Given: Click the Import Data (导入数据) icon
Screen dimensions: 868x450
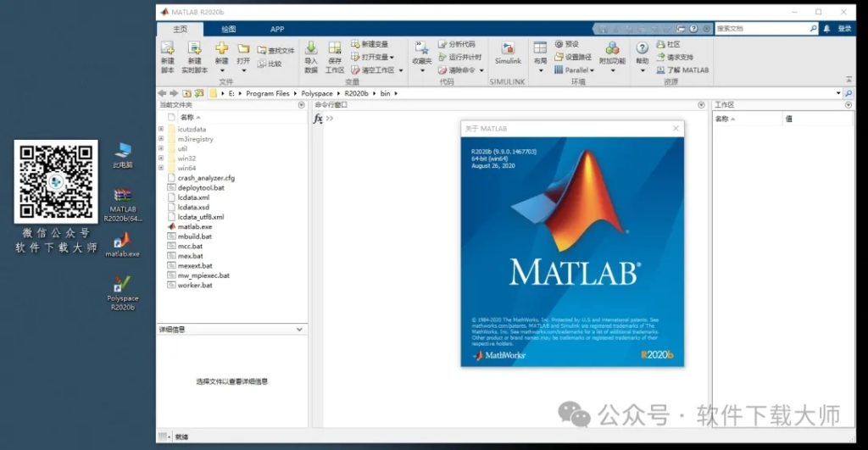Looking at the screenshot, I should [311, 48].
